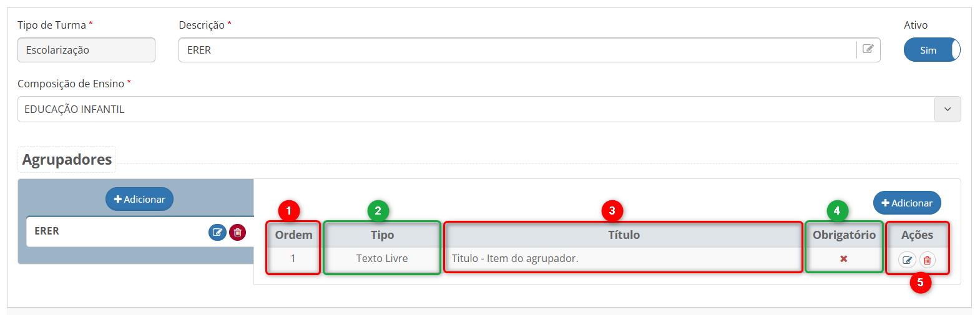Click the Tipo de Turma Escolarização field
This screenshot has height=315, width=980.
click(86, 50)
